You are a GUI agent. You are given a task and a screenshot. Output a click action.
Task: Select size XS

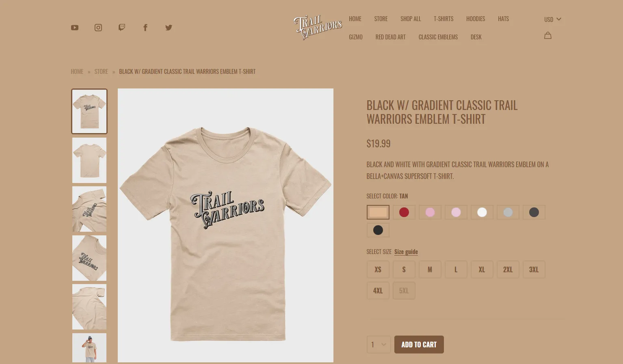click(378, 269)
